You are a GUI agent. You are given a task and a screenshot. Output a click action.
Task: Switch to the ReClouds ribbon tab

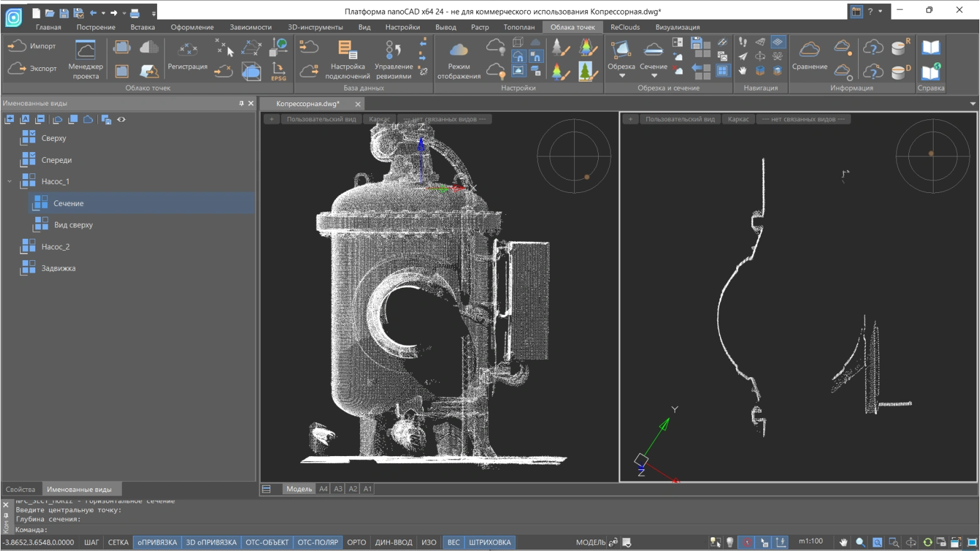(624, 27)
